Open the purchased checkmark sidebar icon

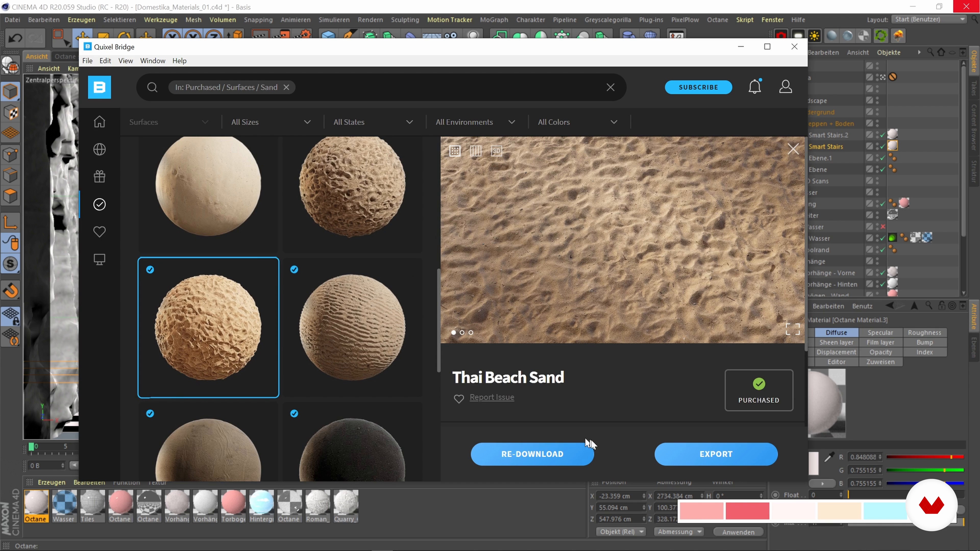99,204
